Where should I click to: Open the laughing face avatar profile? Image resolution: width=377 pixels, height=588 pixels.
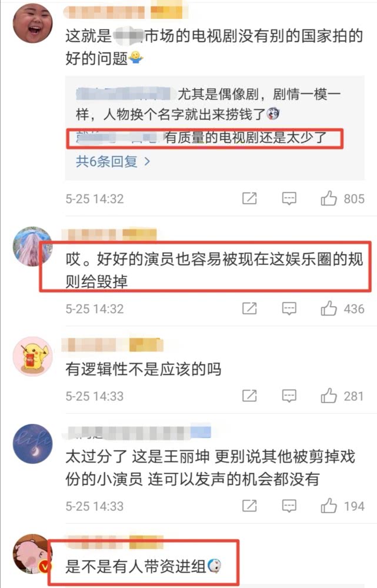point(32,24)
